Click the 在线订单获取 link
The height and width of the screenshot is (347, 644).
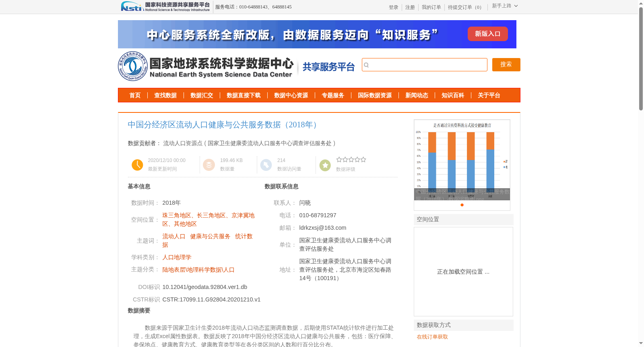click(432, 337)
